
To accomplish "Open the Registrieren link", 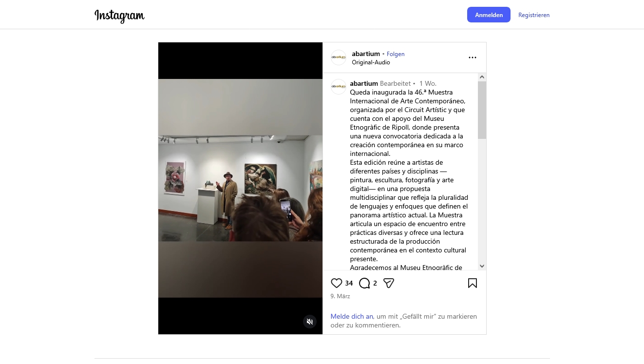I will click(534, 15).
